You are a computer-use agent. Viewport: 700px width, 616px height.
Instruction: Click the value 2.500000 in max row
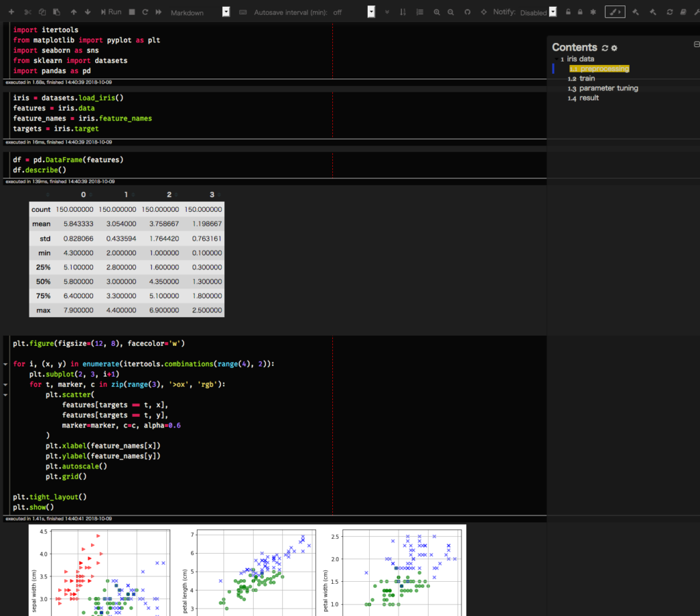coord(206,310)
